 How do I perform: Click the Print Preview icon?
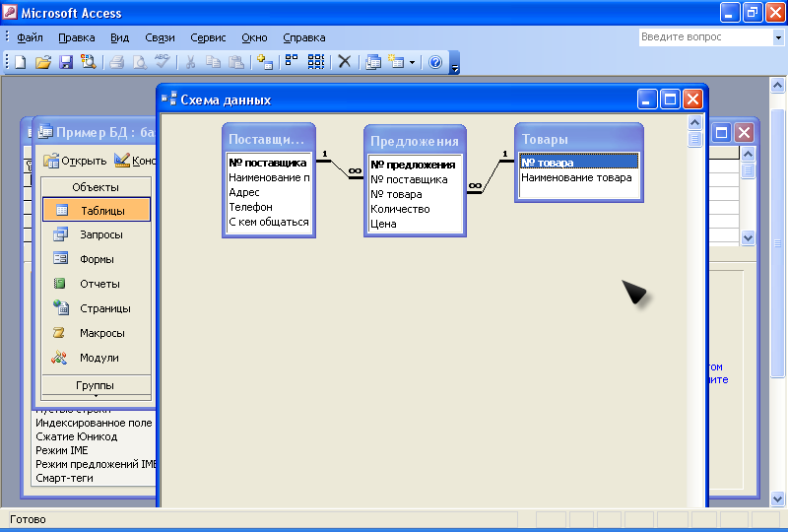(139, 62)
